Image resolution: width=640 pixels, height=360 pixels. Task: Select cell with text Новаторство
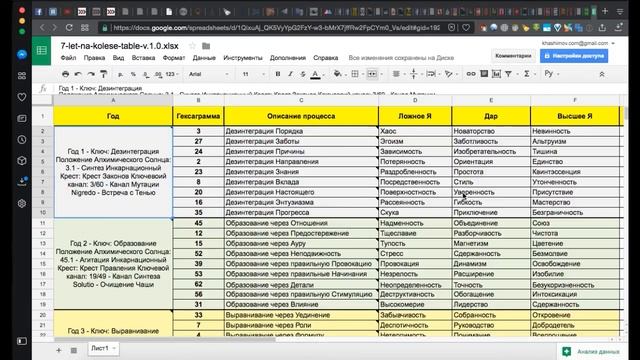pyautogui.click(x=491, y=131)
